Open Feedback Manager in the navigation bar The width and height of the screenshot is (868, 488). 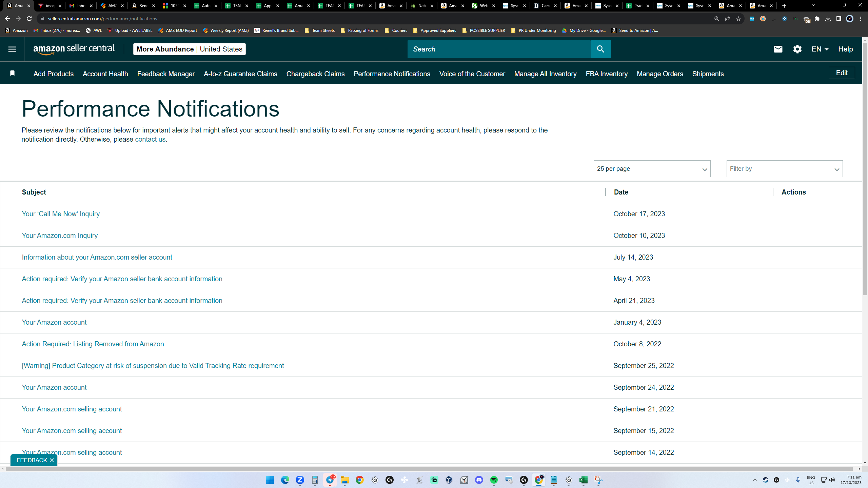pyautogui.click(x=166, y=74)
